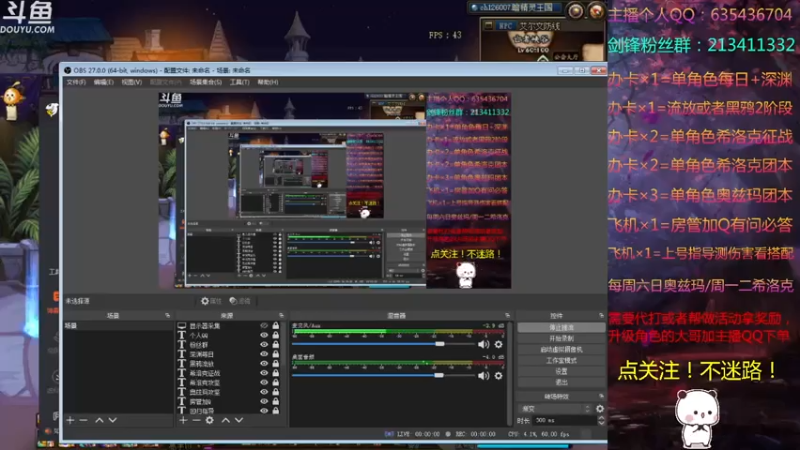
Task: Move scene down in Scenes panel
Action: [x=113, y=420]
